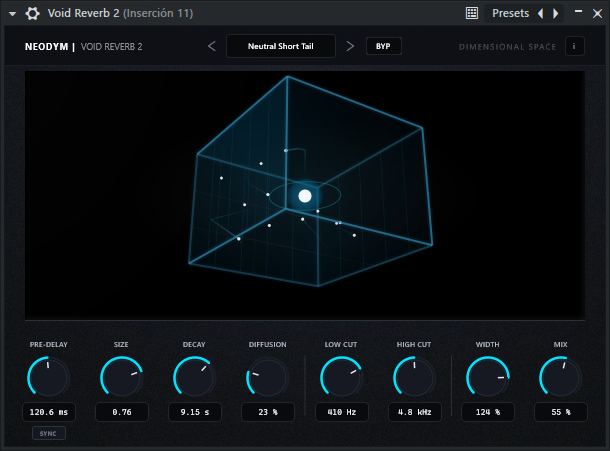The width and height of the screenshot is (610, 451).
Task: Click the Decay knob
Action: [194, 377]
